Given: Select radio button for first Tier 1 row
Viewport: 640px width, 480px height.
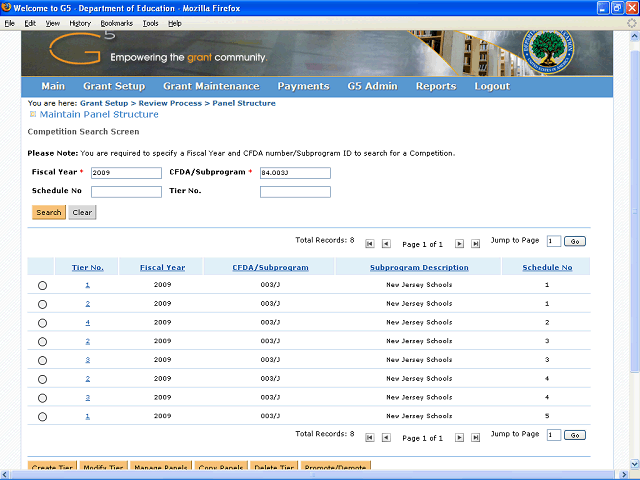Looking at the screenshot, I should (x=42, y=286).
